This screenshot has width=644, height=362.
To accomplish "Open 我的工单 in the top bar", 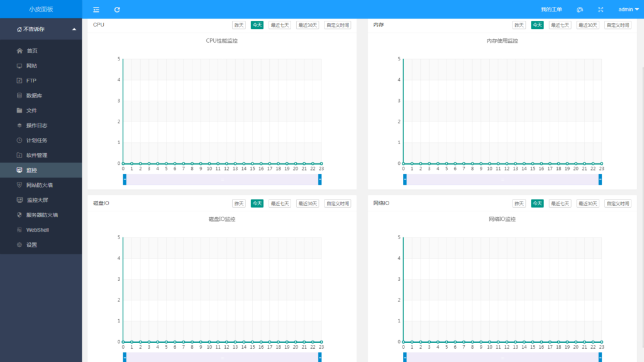I will (551, 9).
